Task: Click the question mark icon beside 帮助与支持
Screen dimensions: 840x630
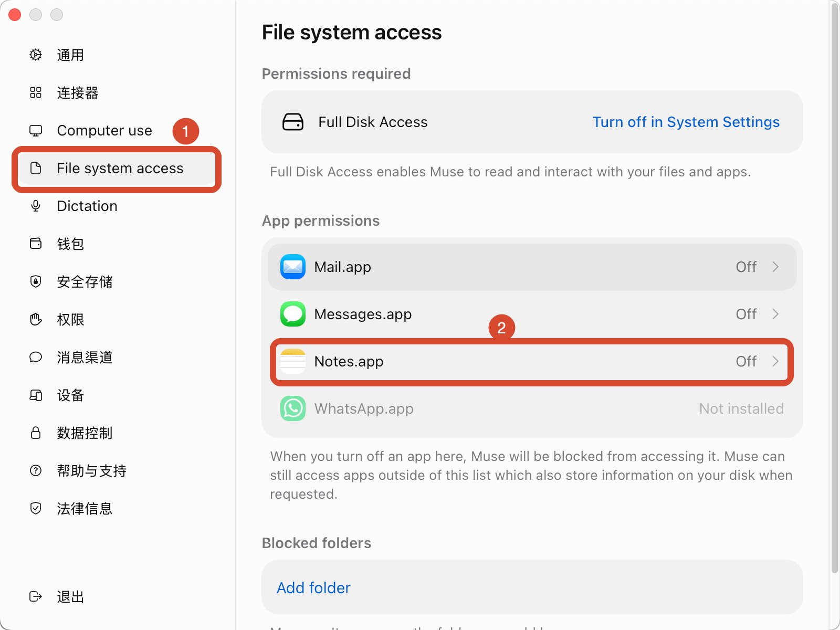Action: 36,470
